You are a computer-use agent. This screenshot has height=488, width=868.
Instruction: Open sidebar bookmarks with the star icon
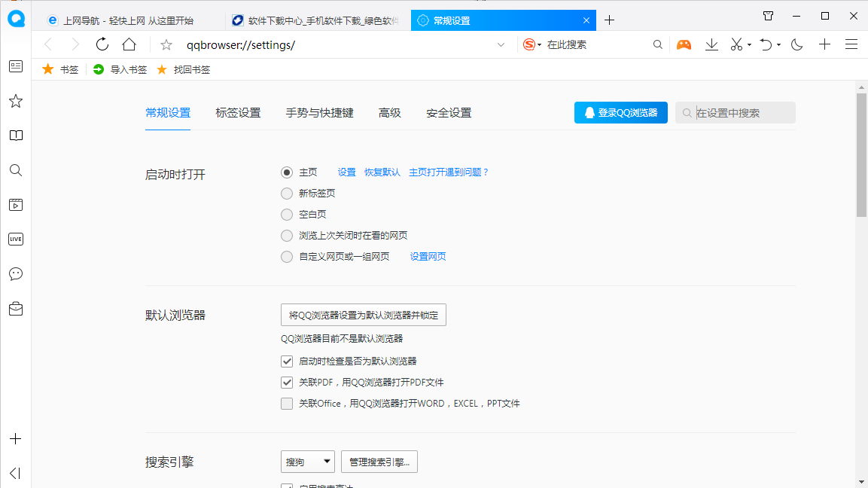(x=15, y=101)
